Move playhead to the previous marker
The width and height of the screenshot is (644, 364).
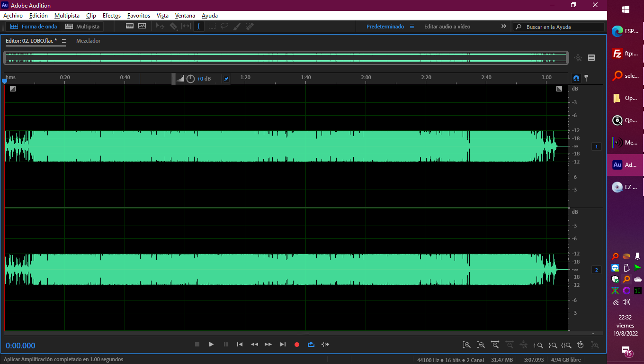(240, 345)
